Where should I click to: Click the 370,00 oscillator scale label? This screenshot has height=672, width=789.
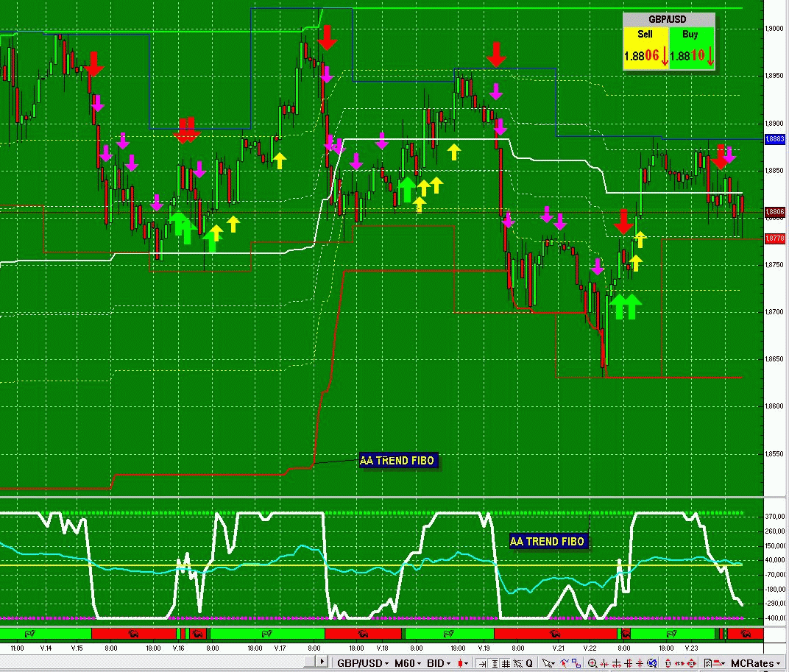(776, 517)
